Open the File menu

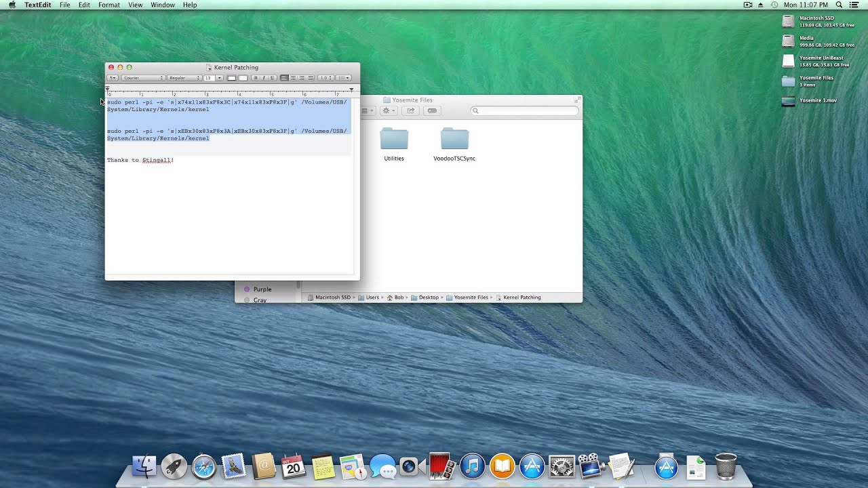64,5
